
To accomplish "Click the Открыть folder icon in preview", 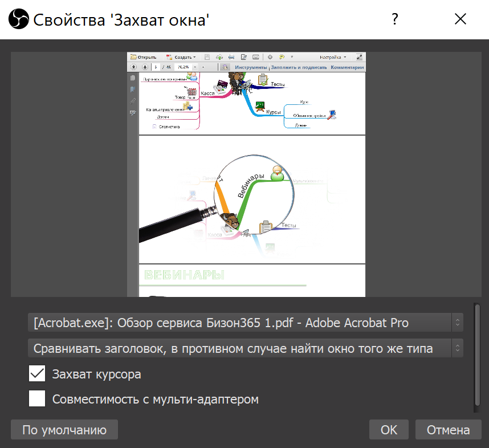I will 133,57.
